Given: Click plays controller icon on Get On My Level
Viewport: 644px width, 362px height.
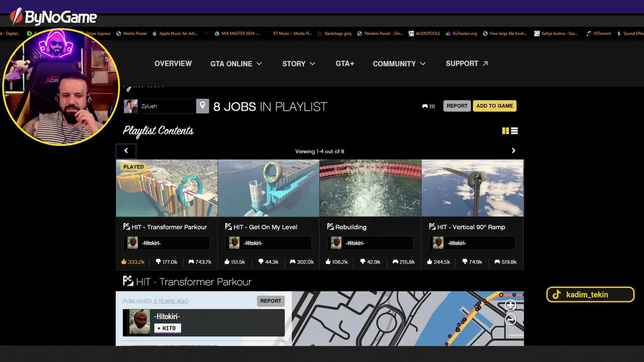Looking at the screenshot, I should (x=293, y=261).
